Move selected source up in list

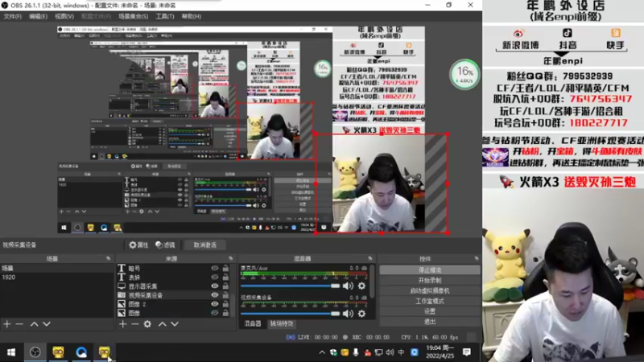point(163,324)
